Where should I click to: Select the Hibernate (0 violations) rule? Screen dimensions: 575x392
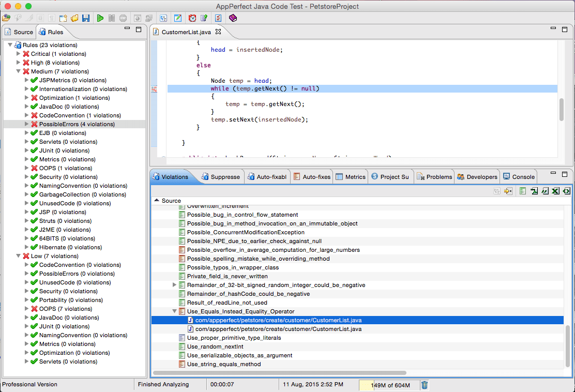(x=70, y=248)
